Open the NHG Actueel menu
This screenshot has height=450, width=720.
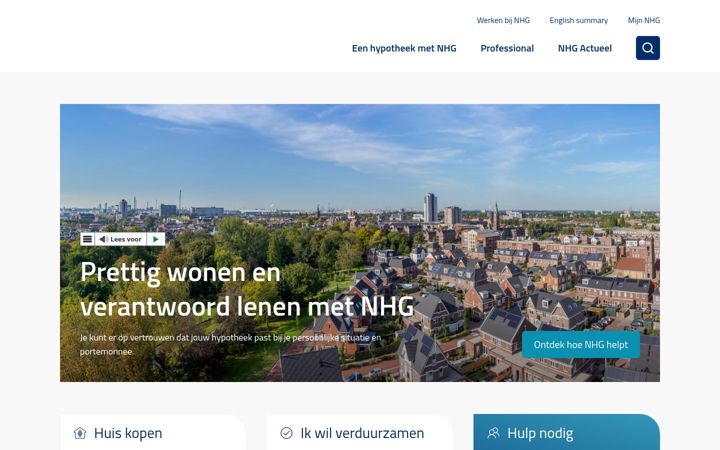(585, 48)
